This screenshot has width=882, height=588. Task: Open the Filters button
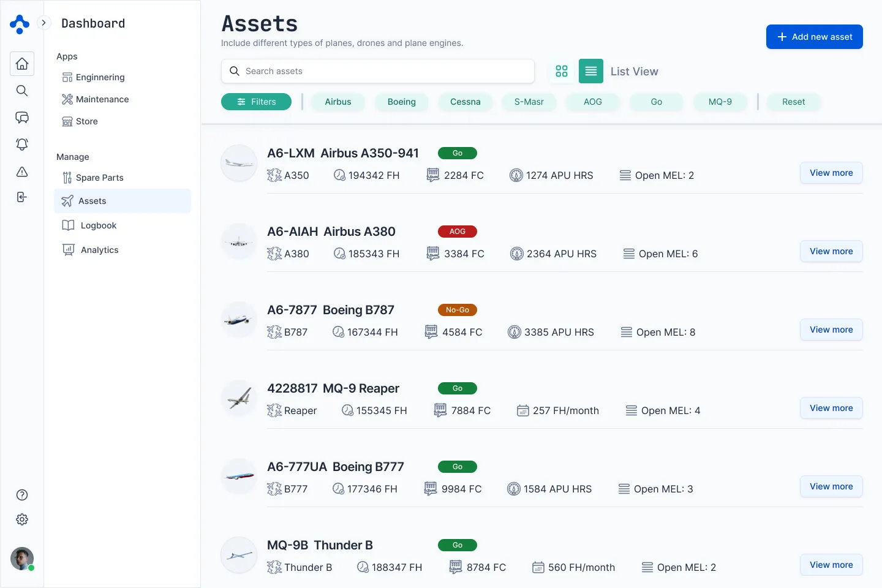(x=256, y=102)
